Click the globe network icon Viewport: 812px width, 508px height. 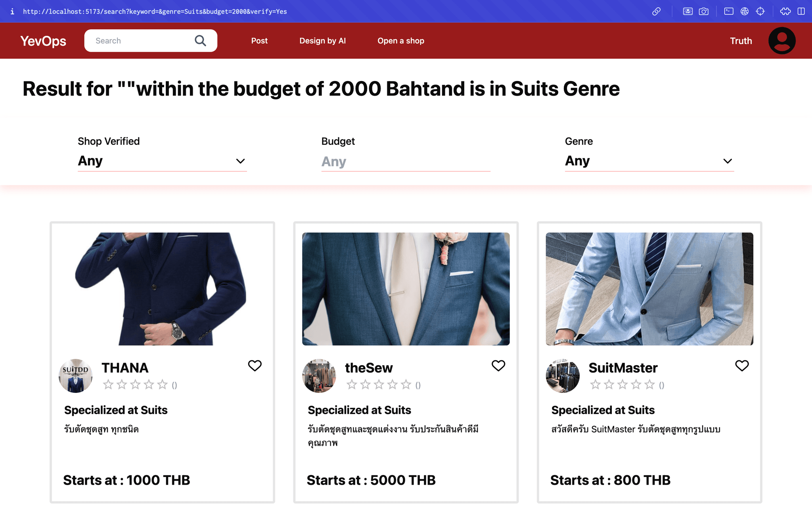point(745,12)
